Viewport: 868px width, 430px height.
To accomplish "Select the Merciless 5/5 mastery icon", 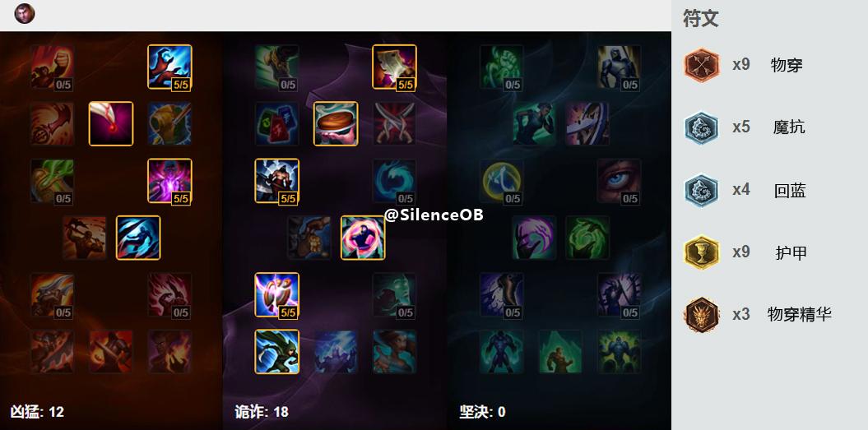I will [276, 181].
